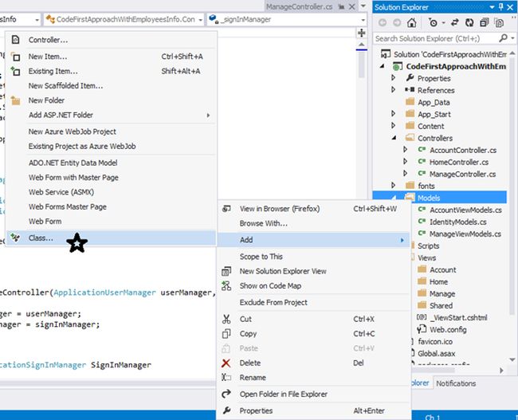This screenshot has height=420, width=518.
Task: Switch to the ManageController.cs tab
Action: pos(299,6)
